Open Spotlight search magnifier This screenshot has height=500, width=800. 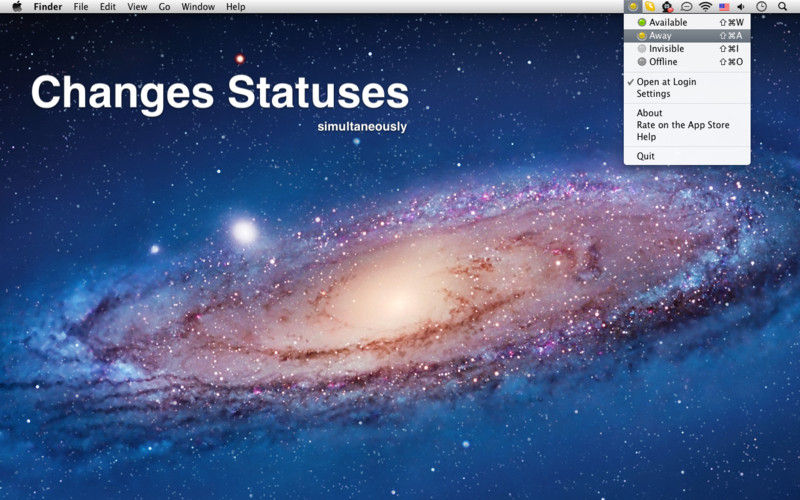[x=782, y=7]
